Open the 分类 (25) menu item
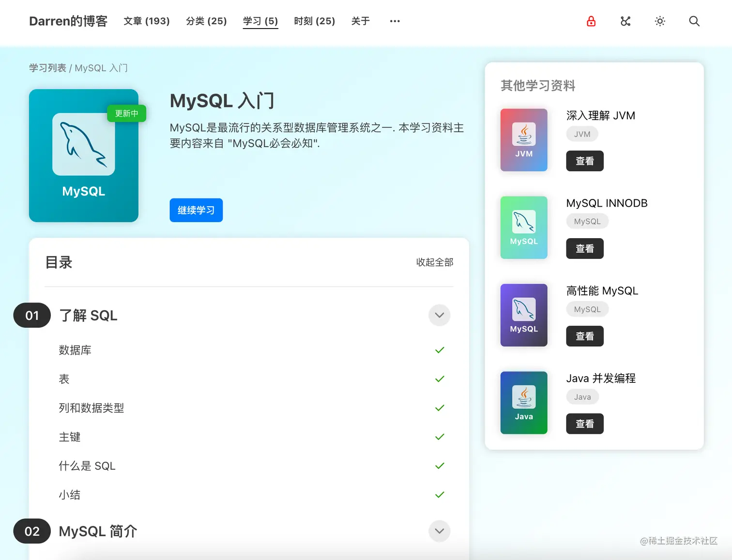Image resolution: width=732 pixels, height=560 pixels. 206,21
